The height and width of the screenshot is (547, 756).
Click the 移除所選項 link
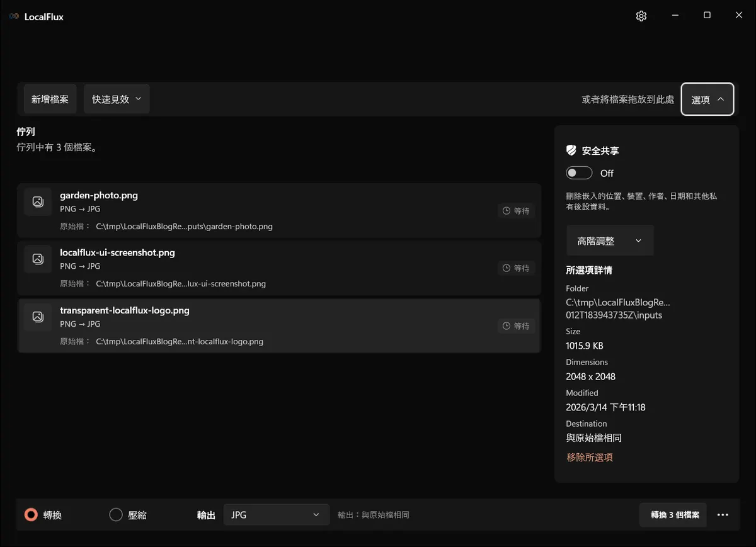pos(590,457)
